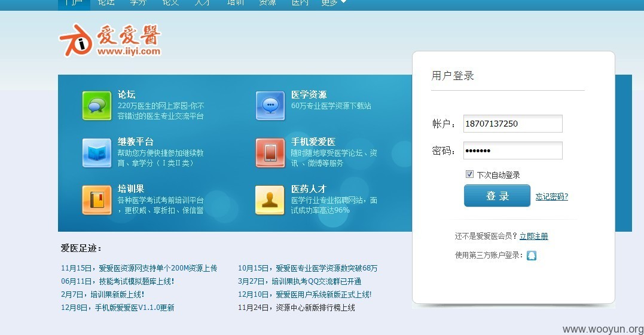
Task: Open the 培训果 orange notebook icon
Action: tap(96, 200)
